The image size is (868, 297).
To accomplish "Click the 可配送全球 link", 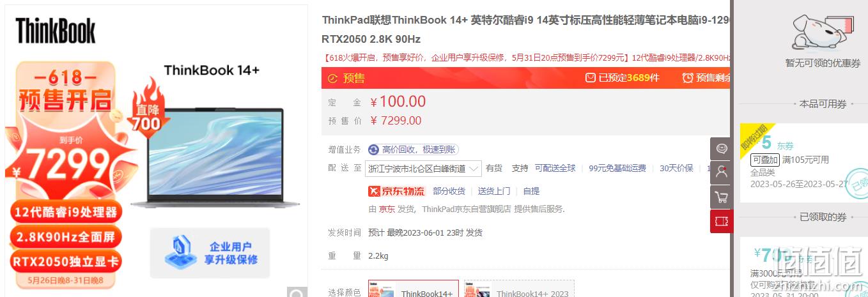I will click(x=555, y=169).
